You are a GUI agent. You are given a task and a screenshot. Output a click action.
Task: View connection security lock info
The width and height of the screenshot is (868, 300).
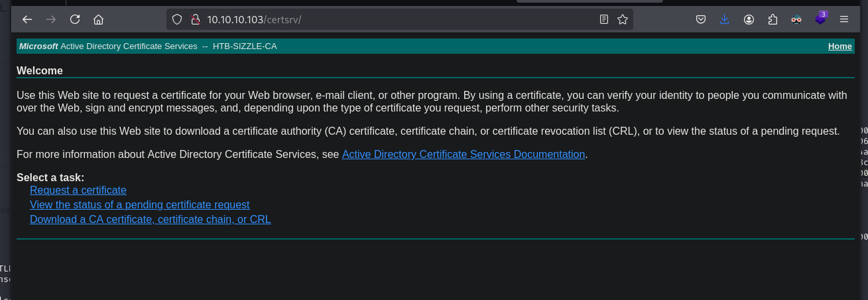[x=195, y=19]
